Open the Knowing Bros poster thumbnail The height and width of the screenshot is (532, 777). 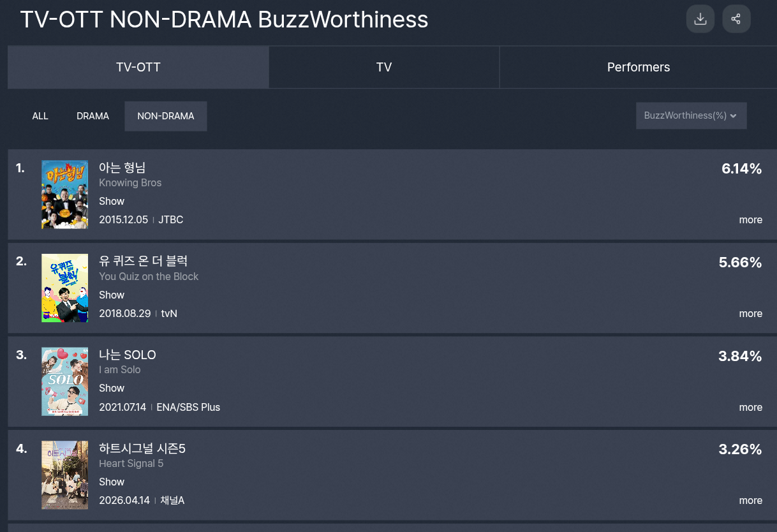click(x=65, y=195)
